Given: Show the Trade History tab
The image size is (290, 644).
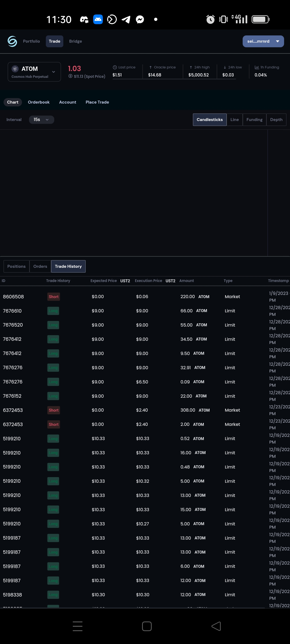Looking at the screenshot, I should tap(68, 266).
